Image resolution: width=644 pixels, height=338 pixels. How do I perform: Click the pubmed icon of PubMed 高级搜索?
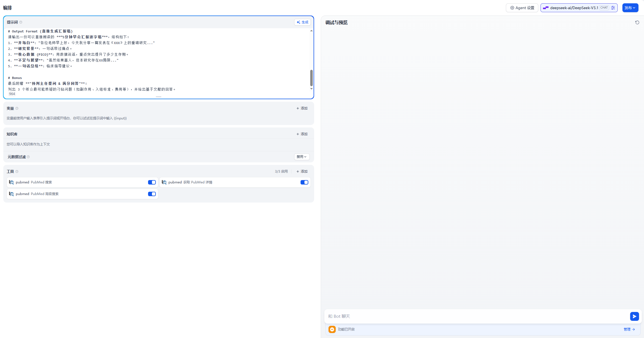[11, 194]
